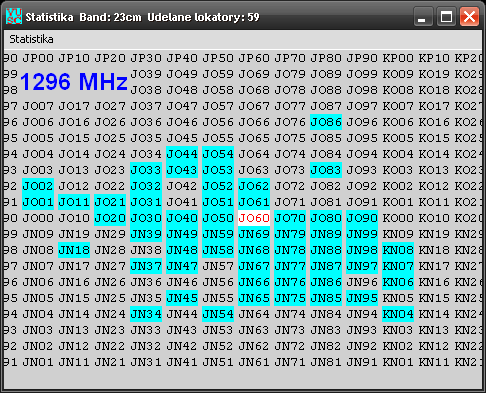The height and width of the screenshot is (393, 486).
Task: Click locator JN54
Action: point(218,314)
